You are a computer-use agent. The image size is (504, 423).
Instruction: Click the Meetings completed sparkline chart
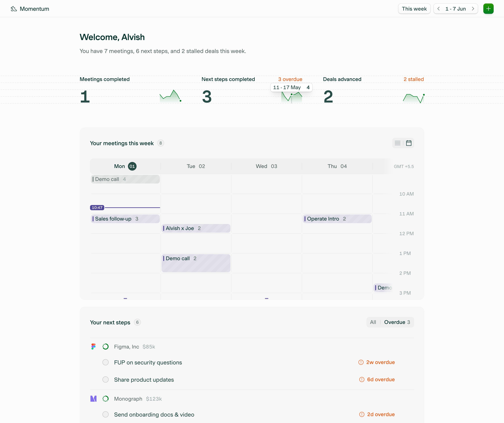pos(171,96)
